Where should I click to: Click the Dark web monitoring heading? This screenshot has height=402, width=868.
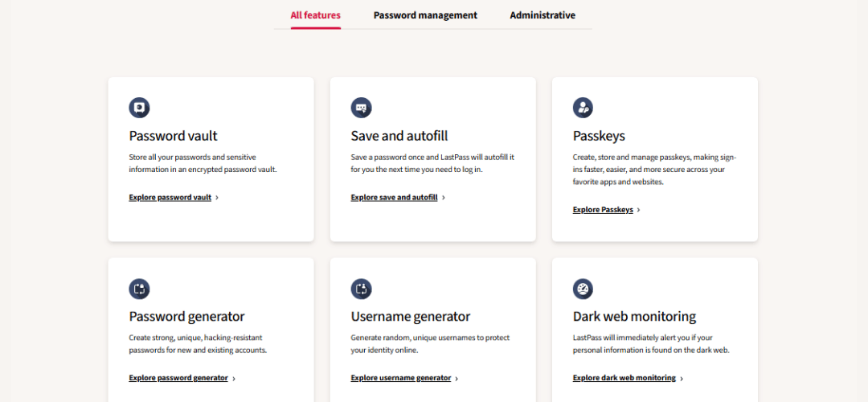click(634, 317)
